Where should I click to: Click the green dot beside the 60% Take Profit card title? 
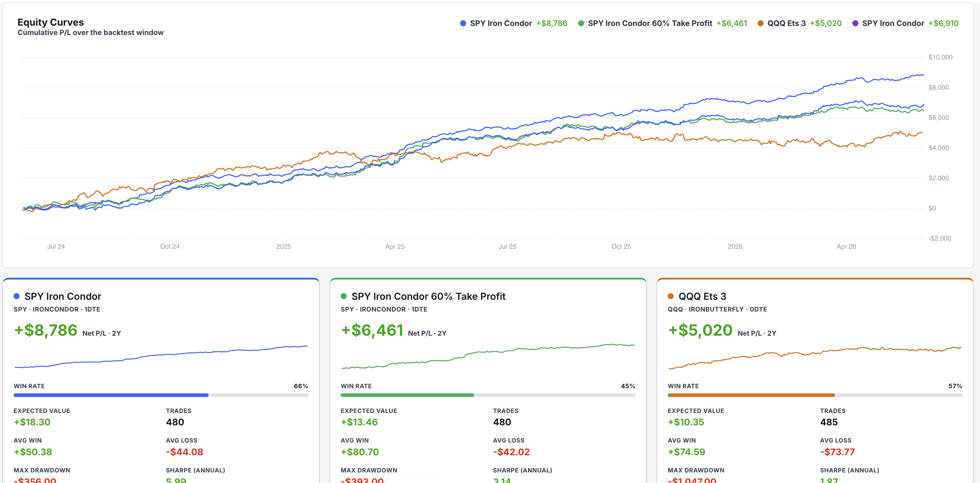coord(344,296)
